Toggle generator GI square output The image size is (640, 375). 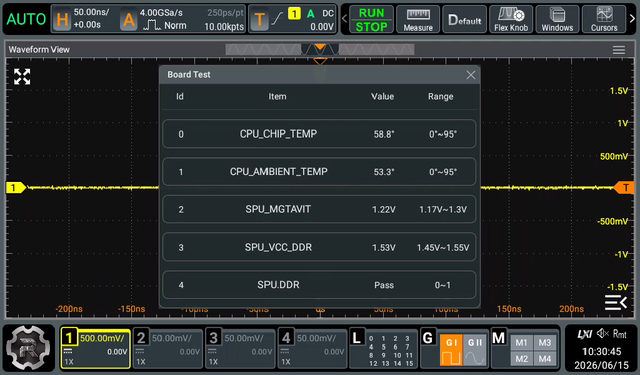(451, 350)
